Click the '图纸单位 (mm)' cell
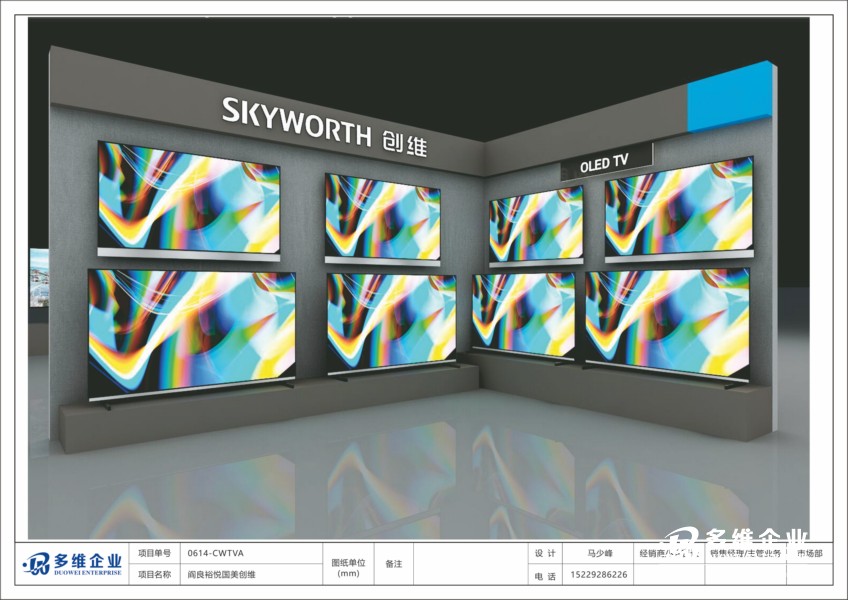 coord(348,564)
